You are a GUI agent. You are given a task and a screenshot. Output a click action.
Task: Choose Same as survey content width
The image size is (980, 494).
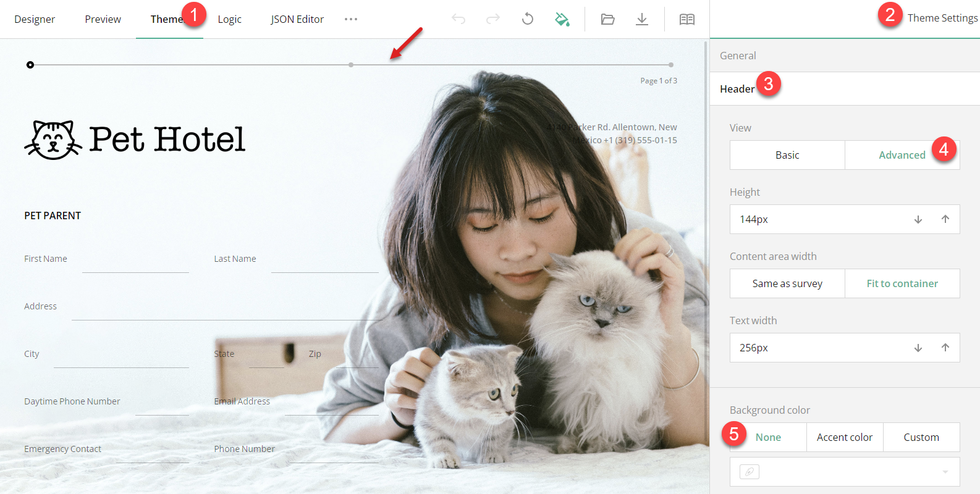787,283
